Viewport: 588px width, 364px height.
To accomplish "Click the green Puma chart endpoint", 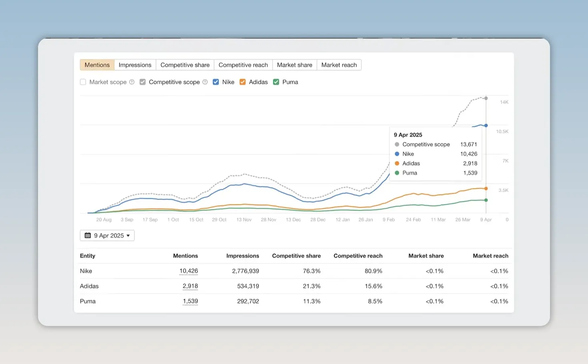I will tap(486, 200).
